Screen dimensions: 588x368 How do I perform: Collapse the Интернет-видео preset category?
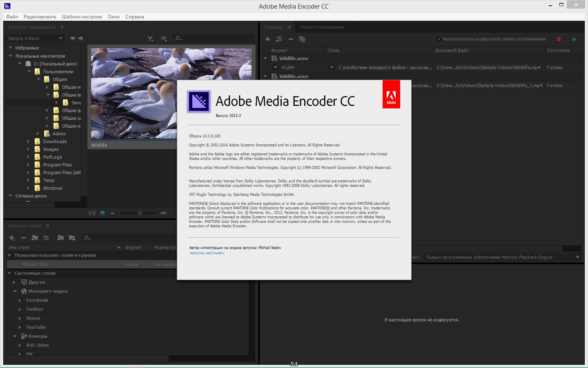tap(15, 291)
